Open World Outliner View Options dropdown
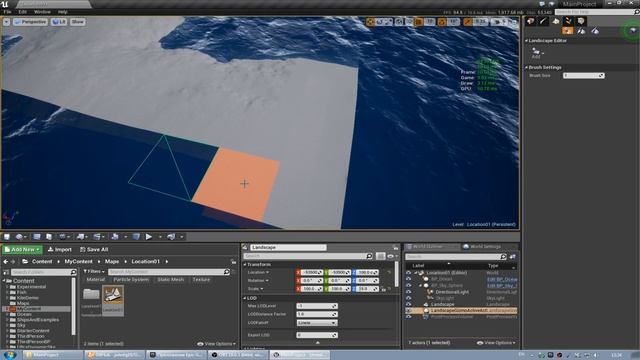This screenshot has height=360, width=640. (x=496, y=343)
